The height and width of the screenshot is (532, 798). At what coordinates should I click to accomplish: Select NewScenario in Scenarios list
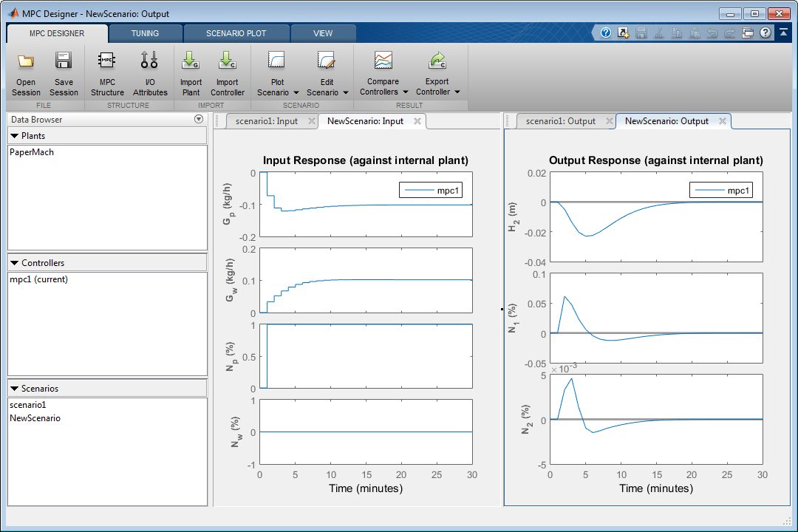(x=35, y=418)
